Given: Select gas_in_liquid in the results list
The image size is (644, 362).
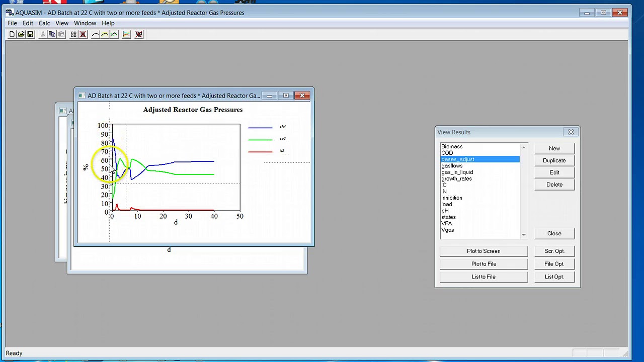Looking at the screenshot, I should [480, 172].
